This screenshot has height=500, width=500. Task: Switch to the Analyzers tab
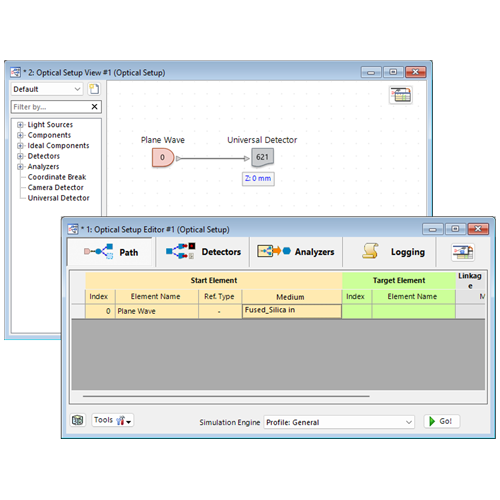pyautogui.click(x=296, y=252)
